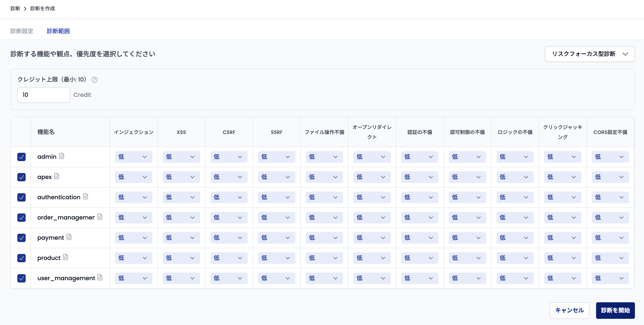The height and width of the screenshot is (325, 644).
Task: Click the file icon next to order_management
Action: (x=100, y=217)
